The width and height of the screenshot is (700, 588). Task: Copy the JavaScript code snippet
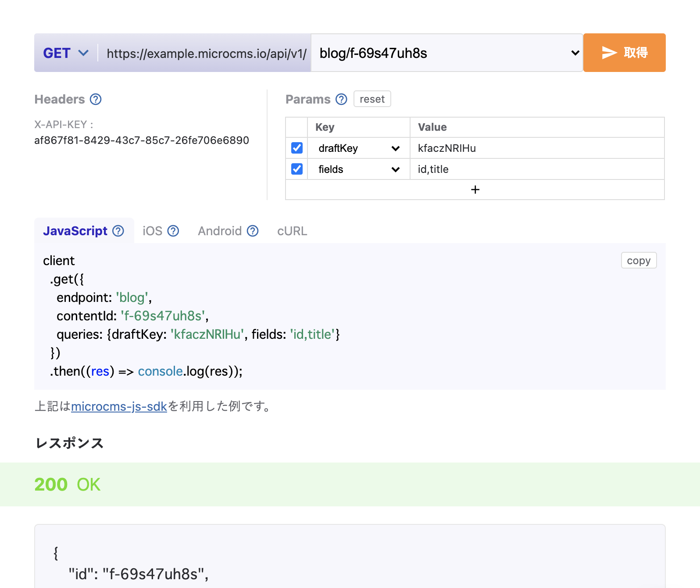(639, 261)
